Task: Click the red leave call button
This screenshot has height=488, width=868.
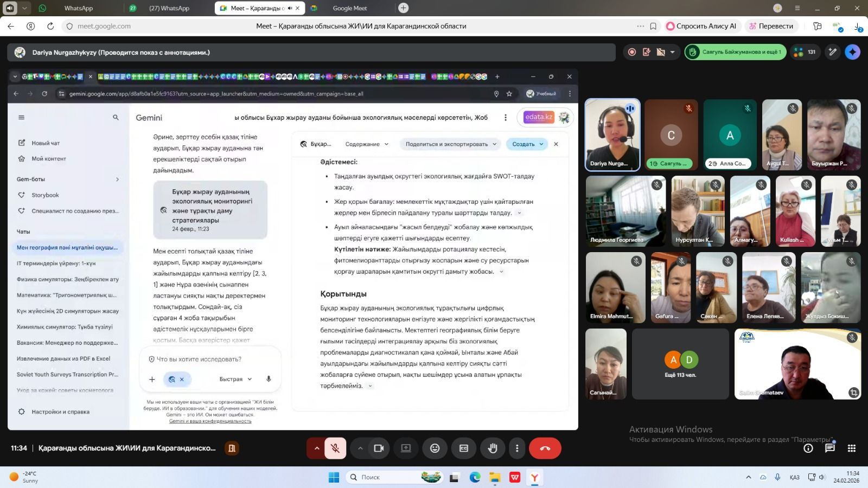Action: tap(545, 448)
